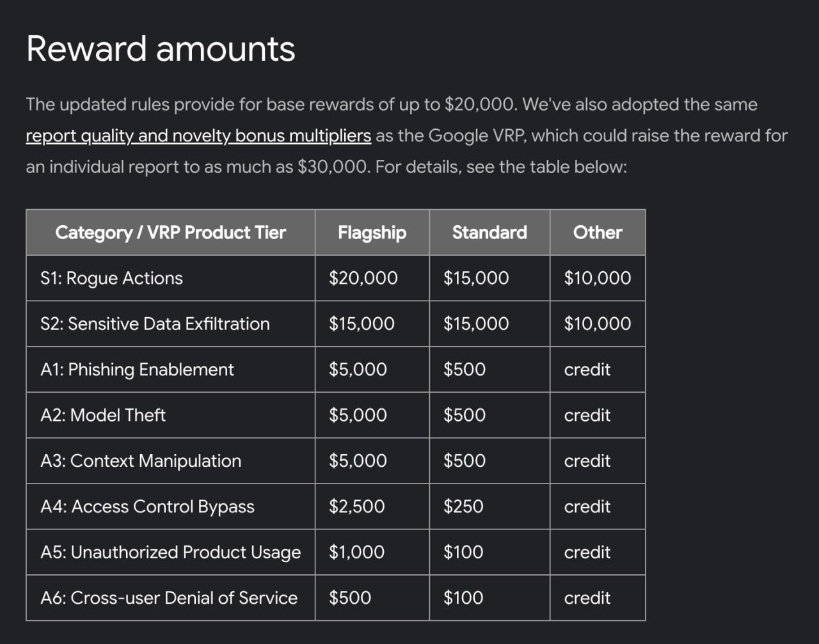The image size is (819, 644).
Task: Click the $250 Standard reward cell
Action: point(463,507)
